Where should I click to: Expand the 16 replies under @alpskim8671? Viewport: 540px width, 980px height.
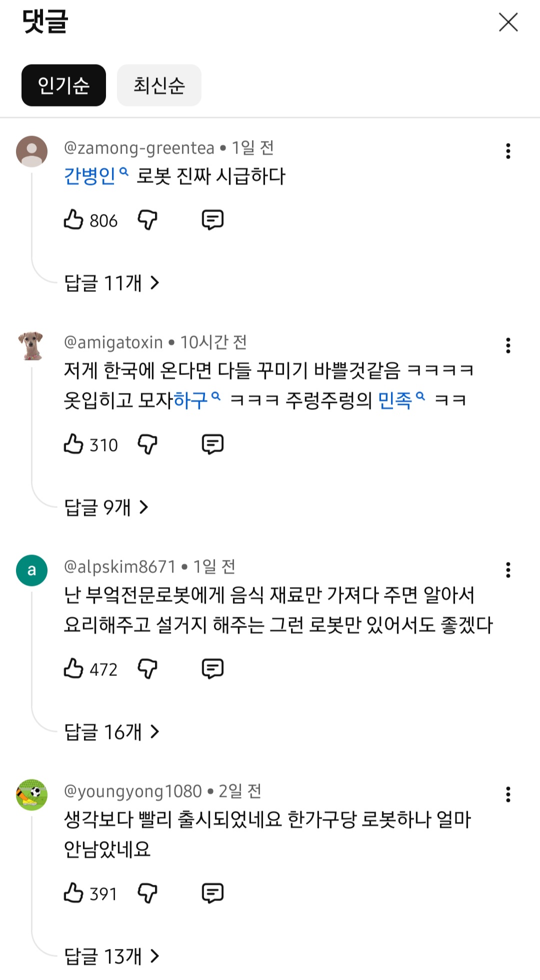(111, 732)
